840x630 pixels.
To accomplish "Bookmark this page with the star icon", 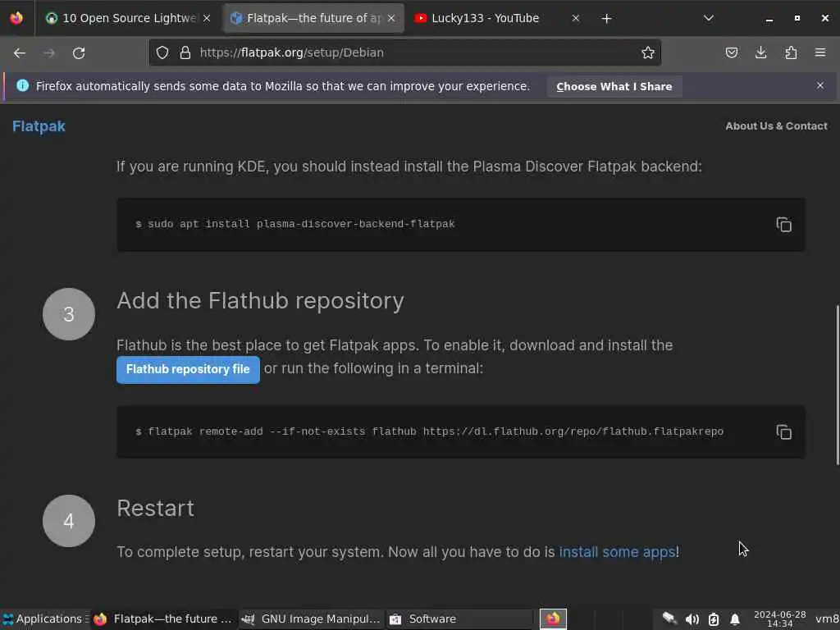I will pyautogui.click(x=648, y=52).
